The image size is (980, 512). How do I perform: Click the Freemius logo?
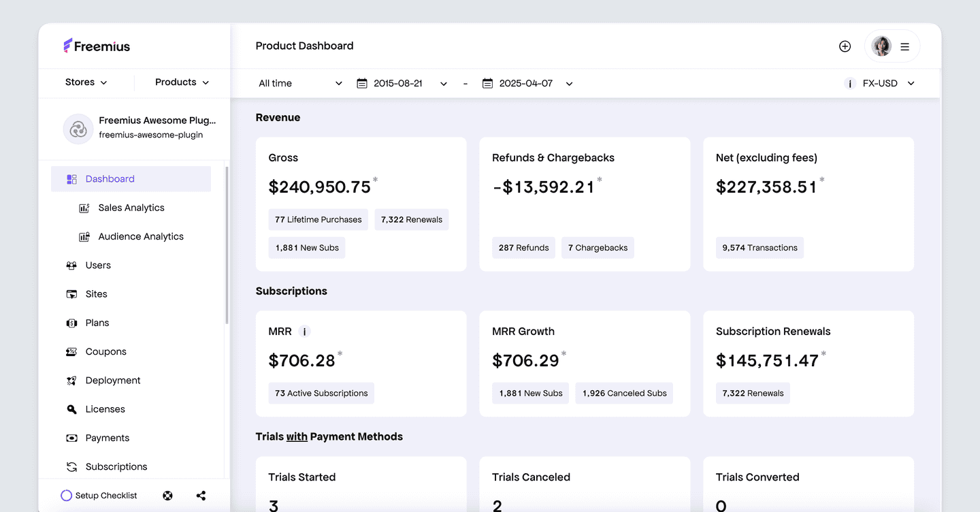click(x=97, y=46)
